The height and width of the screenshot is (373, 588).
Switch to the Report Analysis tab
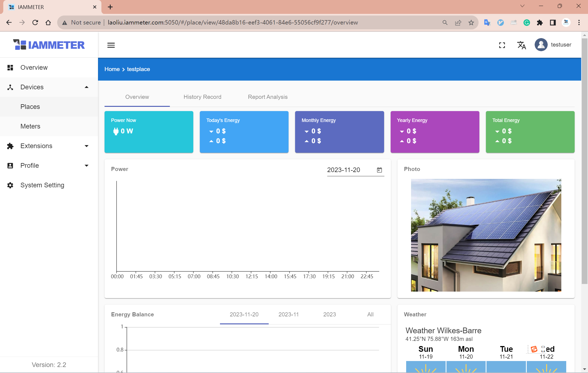click(x=268, y=97)
